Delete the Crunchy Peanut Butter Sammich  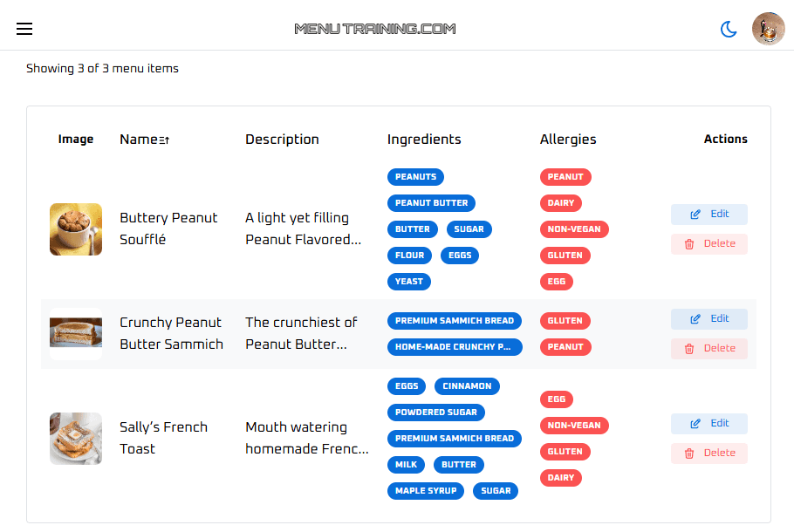[708, 349]
